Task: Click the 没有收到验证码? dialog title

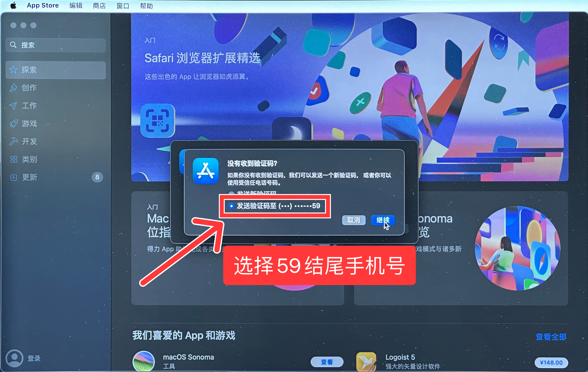Action: click(x=252, y=163)
